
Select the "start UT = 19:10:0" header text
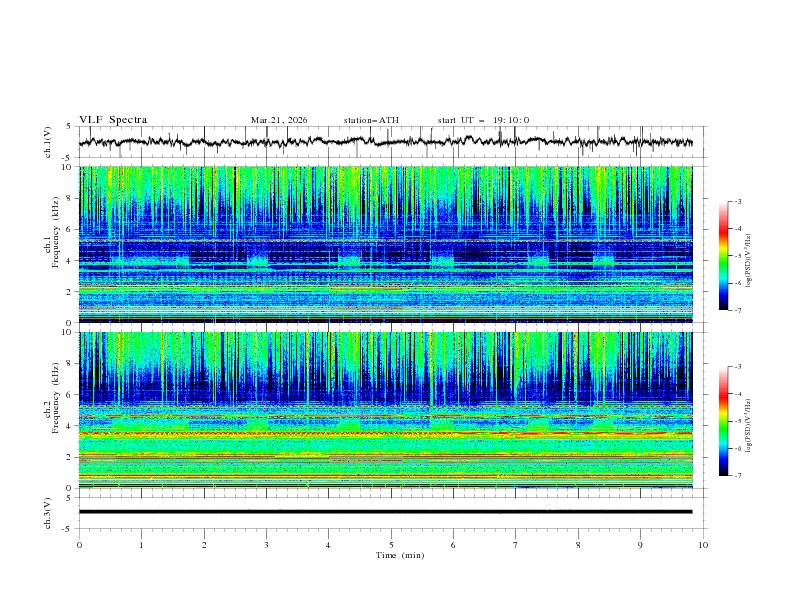pyautogui.click(x=483, y=120)
